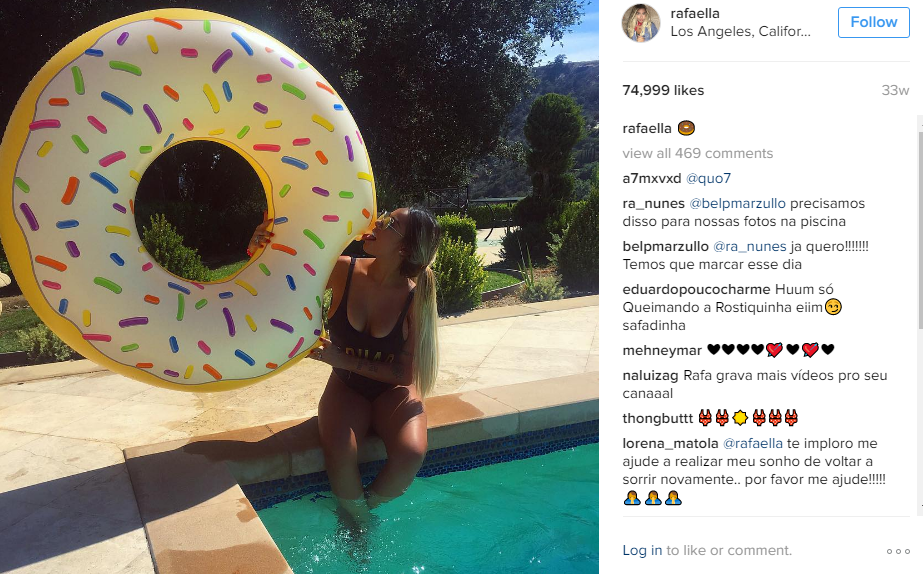Open the @belpmarzullo mention link
The height and width of the screenshot is (574, 923).
point(737,204)
